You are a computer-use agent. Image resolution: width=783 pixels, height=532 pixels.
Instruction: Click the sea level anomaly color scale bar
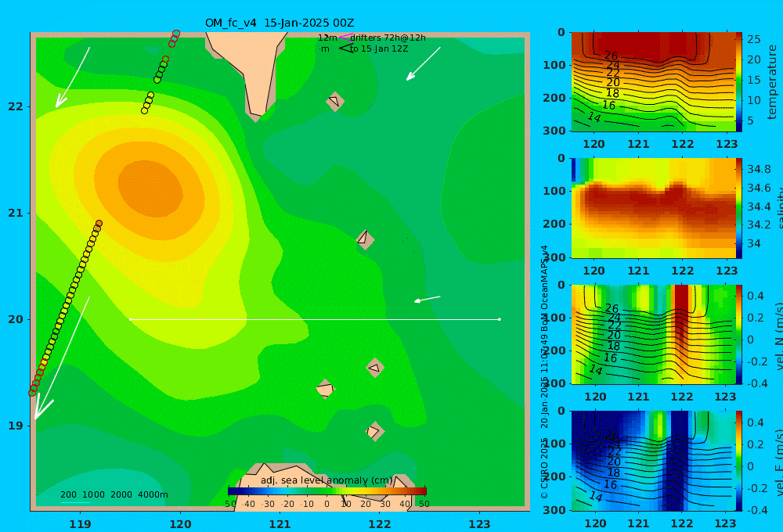327,491
